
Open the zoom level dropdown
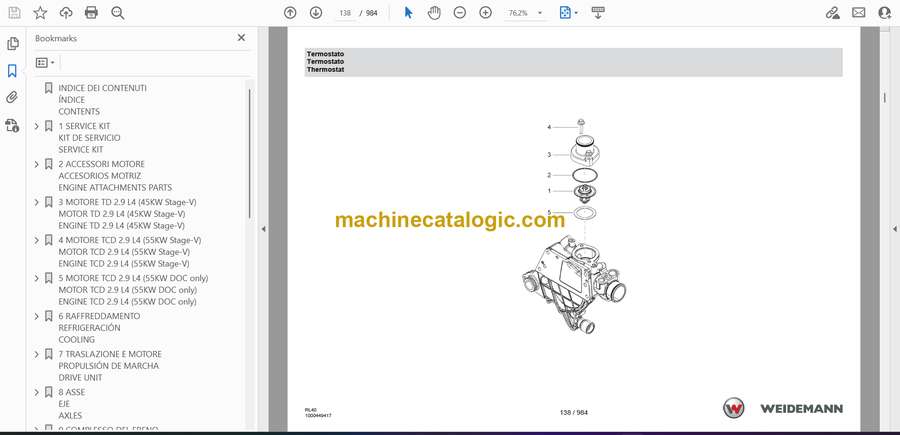point(541,13)
